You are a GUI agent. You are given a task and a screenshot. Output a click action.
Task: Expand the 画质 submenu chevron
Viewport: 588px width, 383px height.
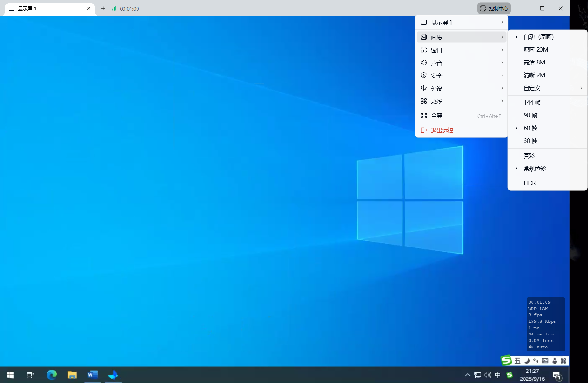[x=502, y=37]
